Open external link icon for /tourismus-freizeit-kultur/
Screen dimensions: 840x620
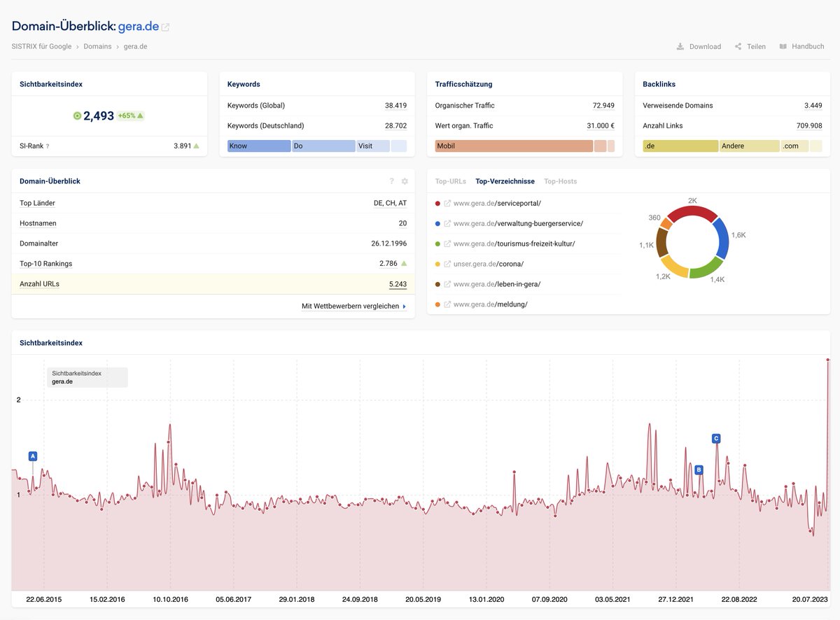pyautogui.click(x=447, y=244)
